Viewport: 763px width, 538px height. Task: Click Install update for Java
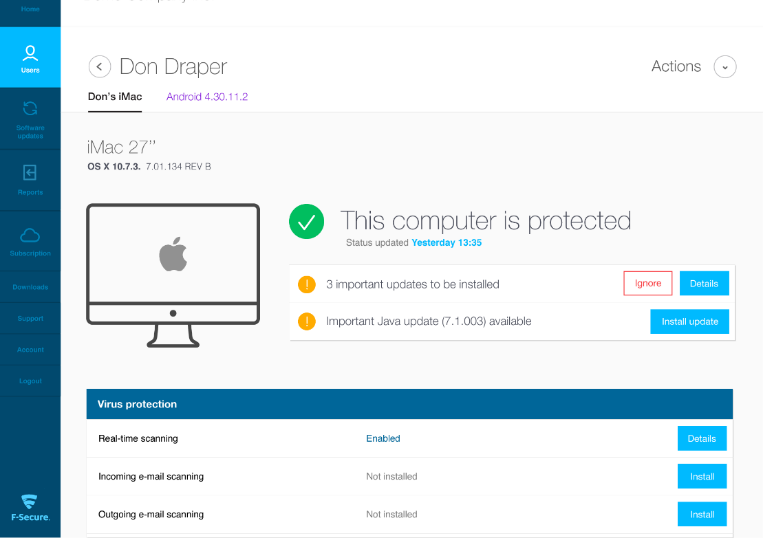(x=690, y=322)
